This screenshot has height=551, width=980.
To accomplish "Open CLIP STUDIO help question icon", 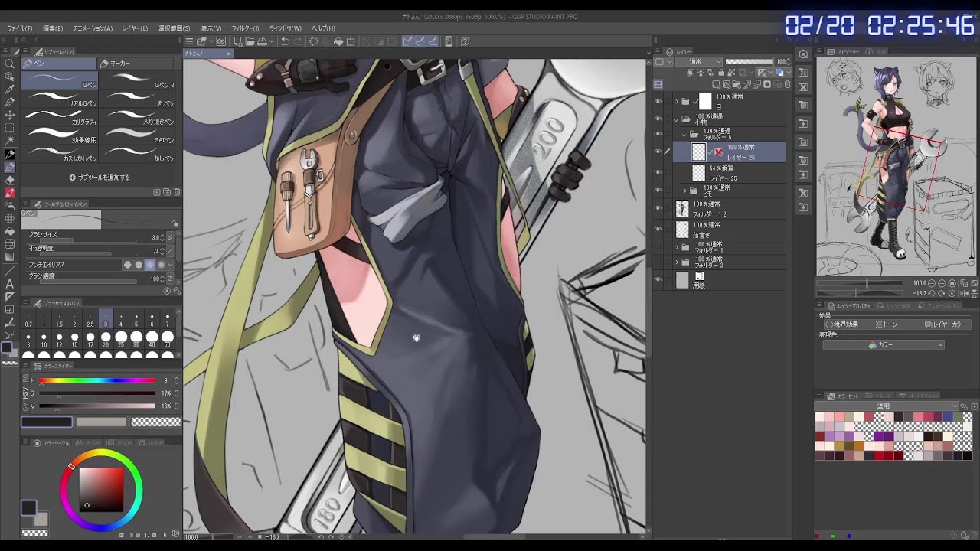I will pyautogui.click(x=465, y=41).
